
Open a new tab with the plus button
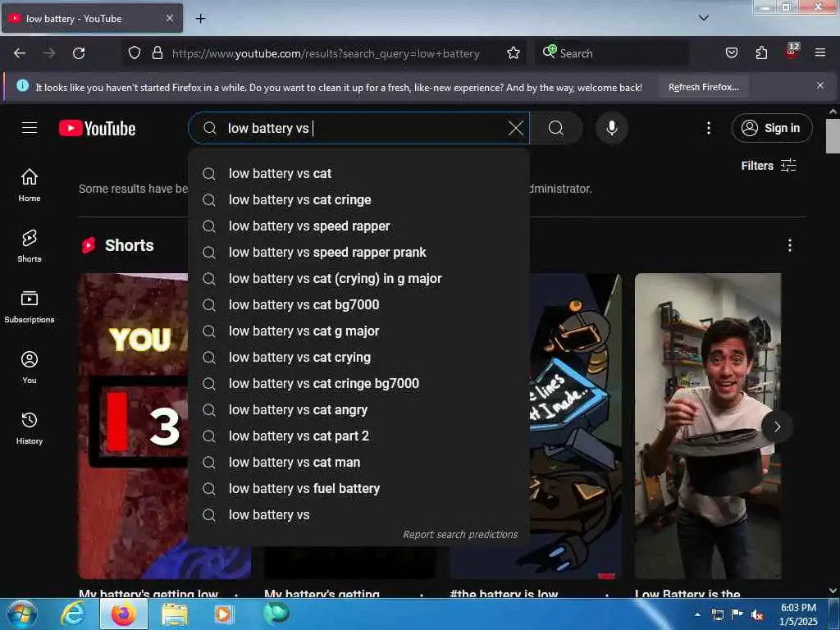200,19
